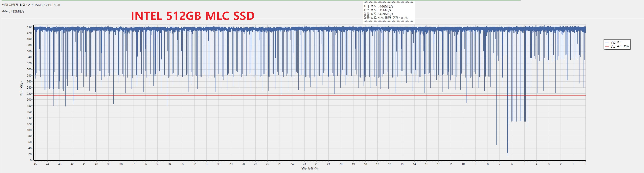Image resolution: width=644 pixels, height=173 pixels.
Task: Click the 0 tick on remaining-capacity axis
Action: tap(585, 164)
